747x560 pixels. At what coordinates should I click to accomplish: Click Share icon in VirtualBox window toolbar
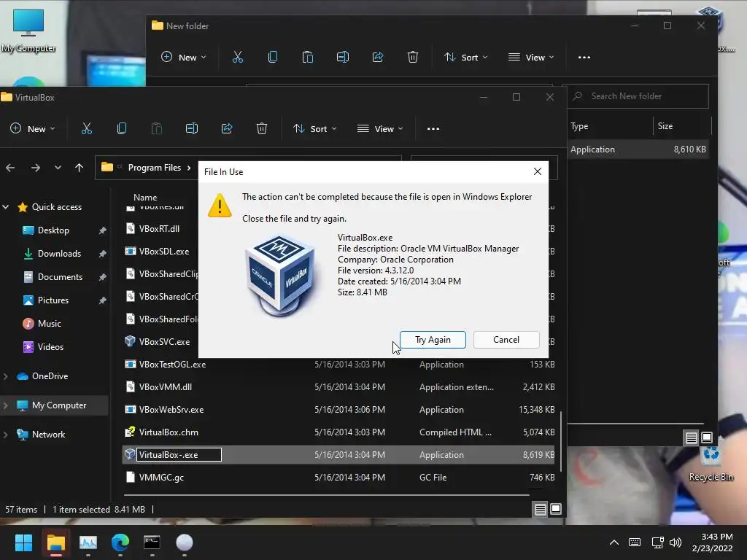(x=227, y=128)
